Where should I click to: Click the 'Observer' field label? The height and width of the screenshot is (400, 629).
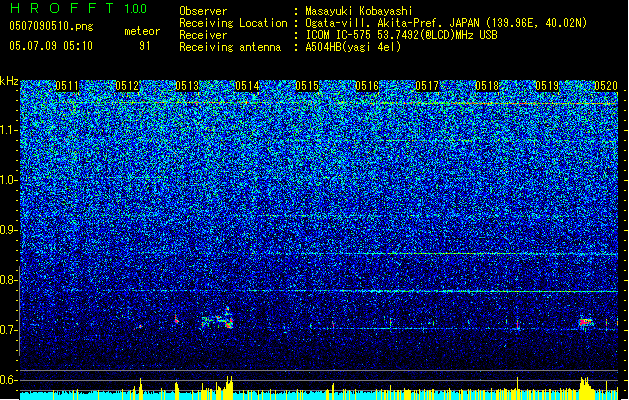click(203, 11)
